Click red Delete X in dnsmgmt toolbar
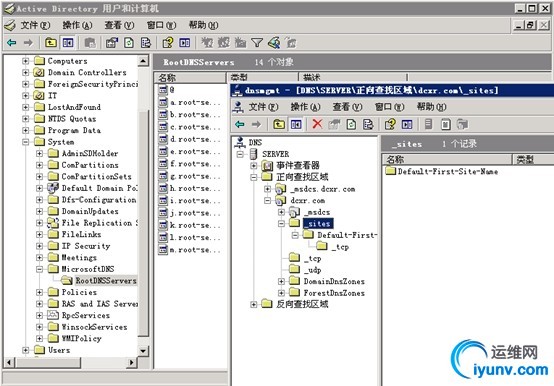The height and width of the screenshot is (386, 554). 317,124
